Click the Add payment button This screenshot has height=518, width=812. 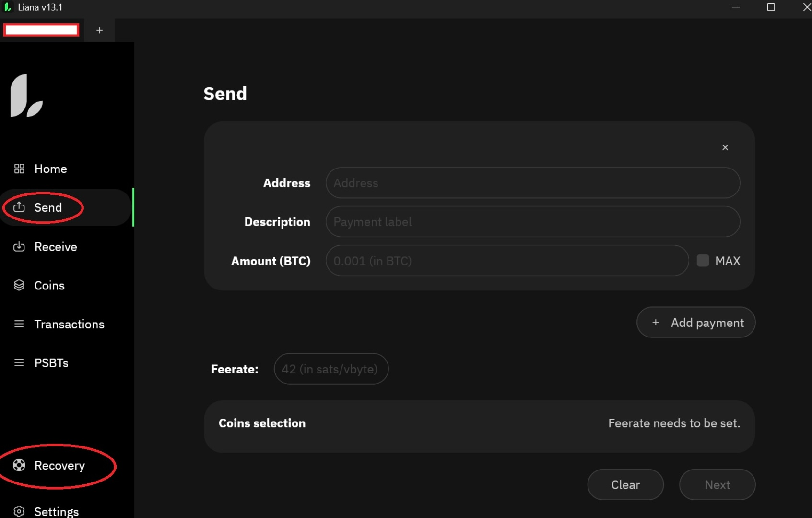[x=695, y=323]
